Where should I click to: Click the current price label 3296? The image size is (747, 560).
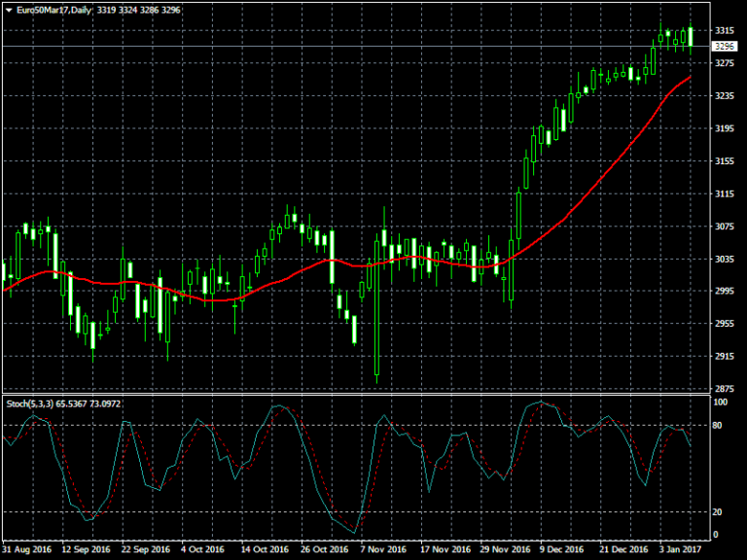point(724,47)
